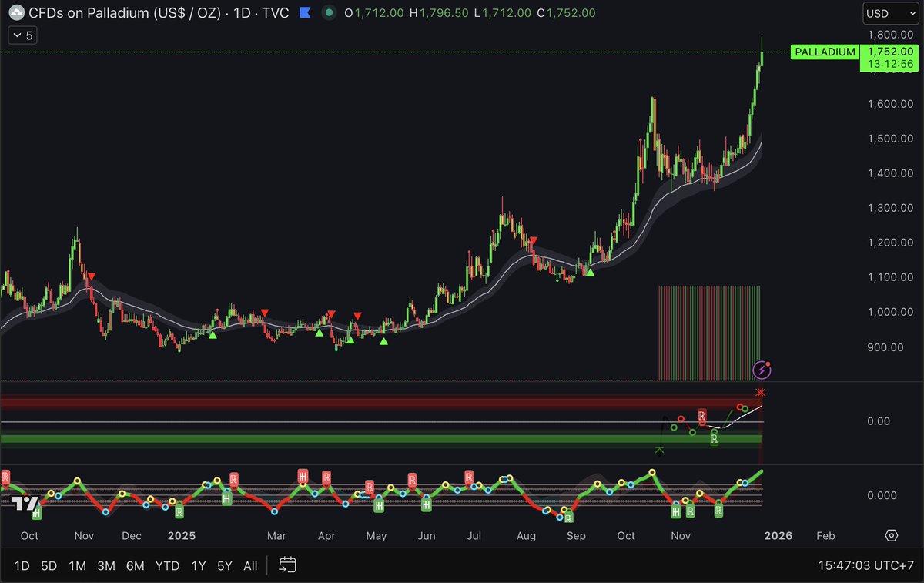Click the high value H1,796.50
Image resolution: width=924 pixels, height=583 pixels.
tap(440, 13)
